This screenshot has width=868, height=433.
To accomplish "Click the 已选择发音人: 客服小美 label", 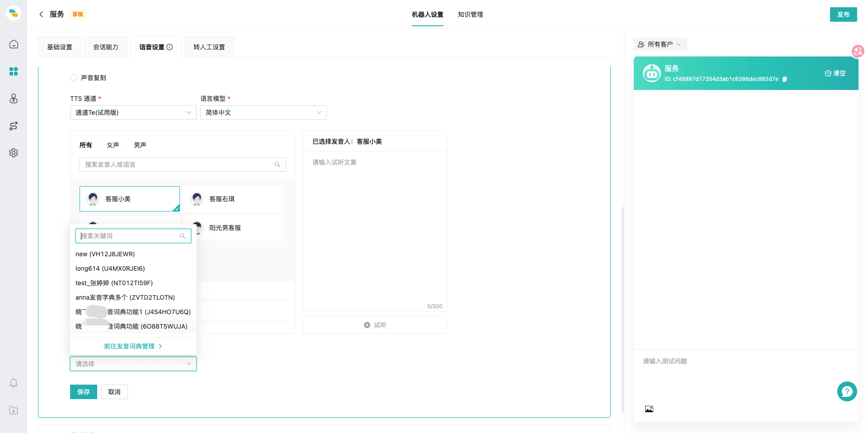I will [x=347, y=141].
